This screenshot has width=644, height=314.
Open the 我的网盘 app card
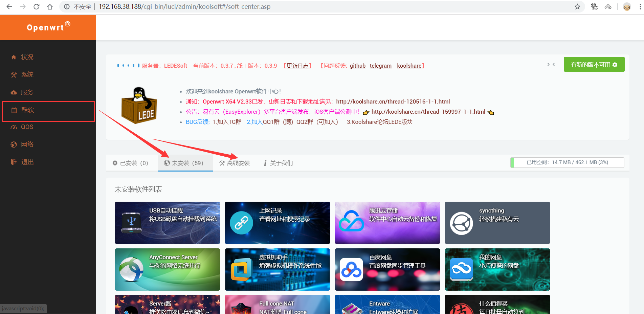pos(497,269)
